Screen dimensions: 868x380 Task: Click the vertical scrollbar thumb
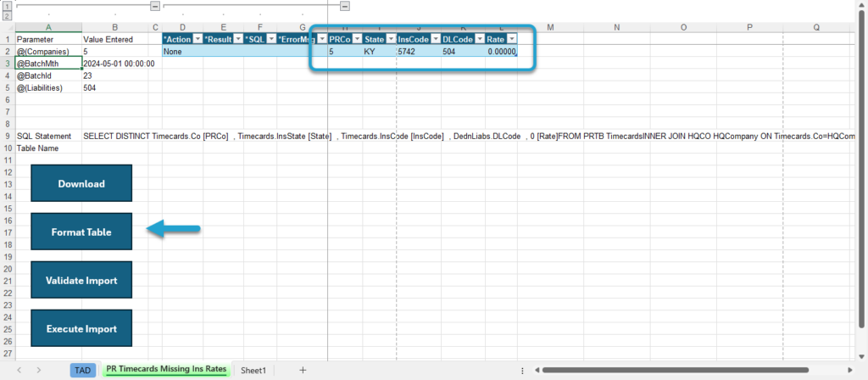pos(862,170)
